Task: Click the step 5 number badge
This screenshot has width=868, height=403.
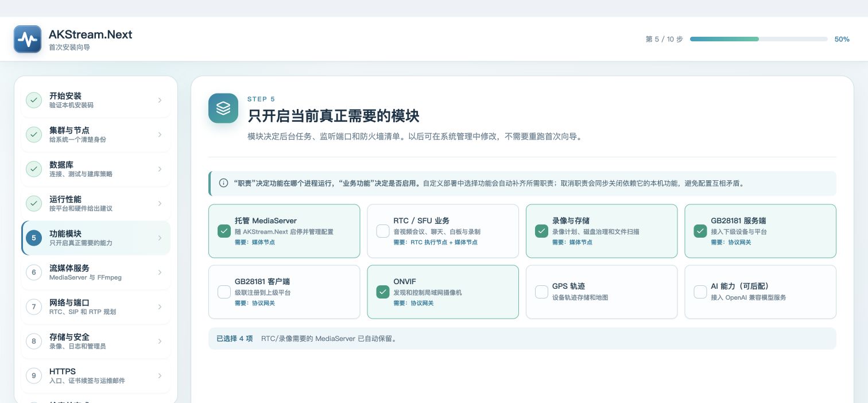Action: (34, 238)
